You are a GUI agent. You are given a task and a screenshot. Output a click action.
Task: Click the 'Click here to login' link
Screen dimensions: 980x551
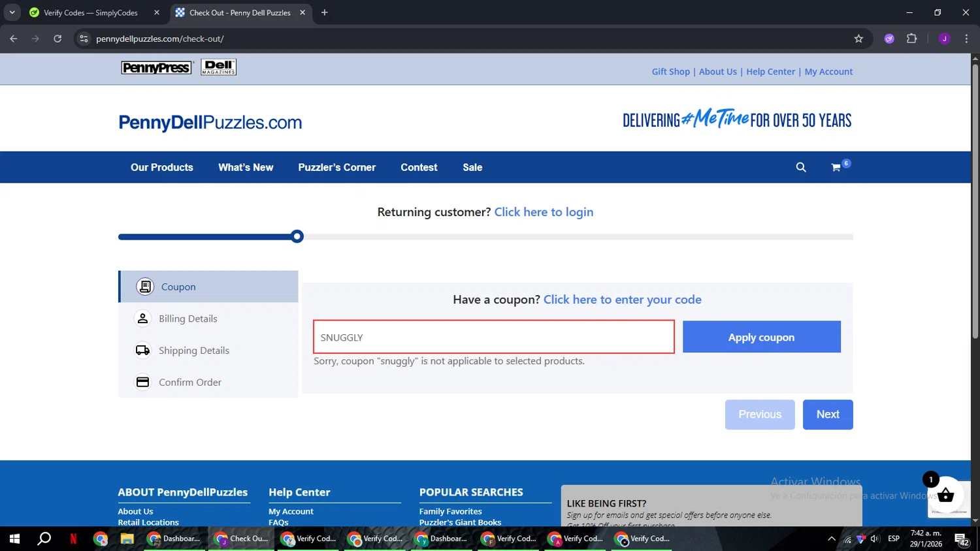point(544,212)
